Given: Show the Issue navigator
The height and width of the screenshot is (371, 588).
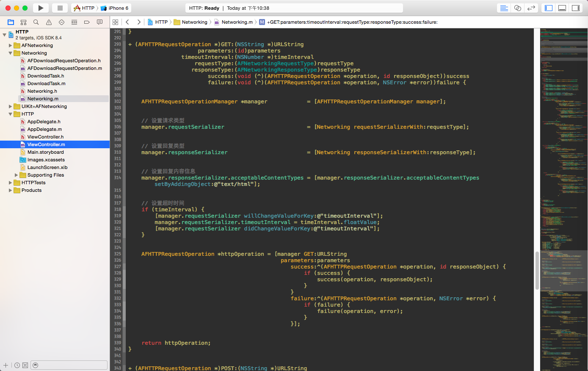Looking at the screenshot, I should 49,22.
